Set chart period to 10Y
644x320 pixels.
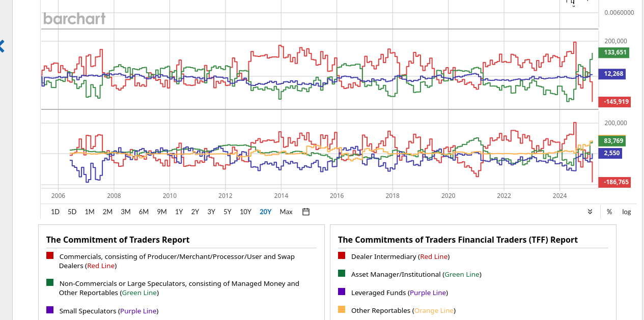pos(245,212)
